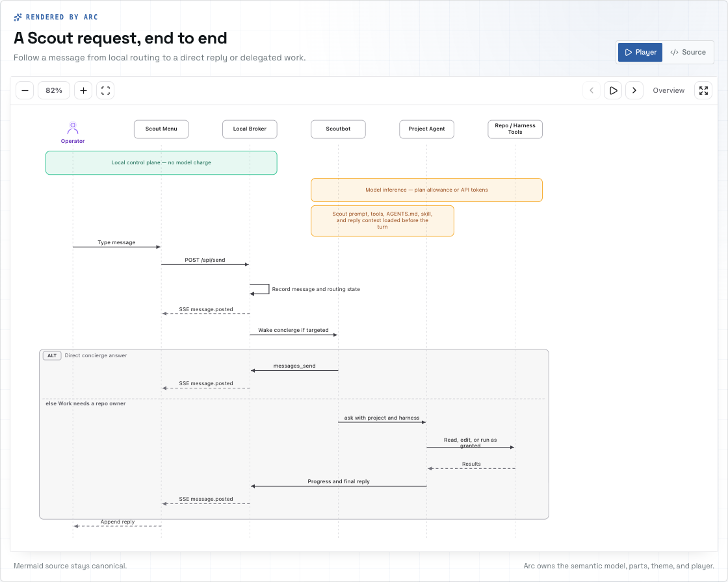Image resolution: width=728 pixels, height=582 pixels.
Task: Click the 'RENDERED BY ARC' header text
Action: 62,17
